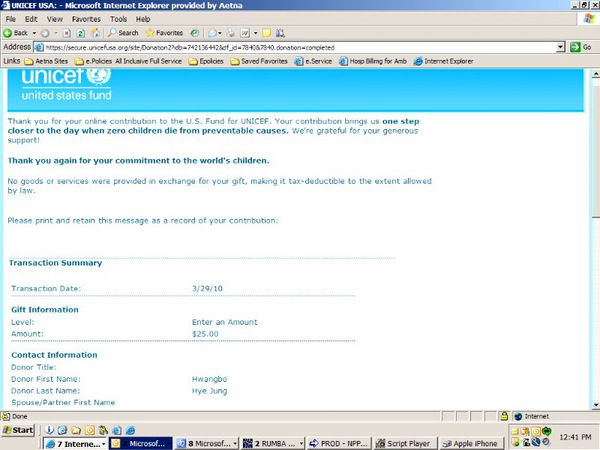Click the Edit with Word icon
600x450 pixels.
[245, 33]
